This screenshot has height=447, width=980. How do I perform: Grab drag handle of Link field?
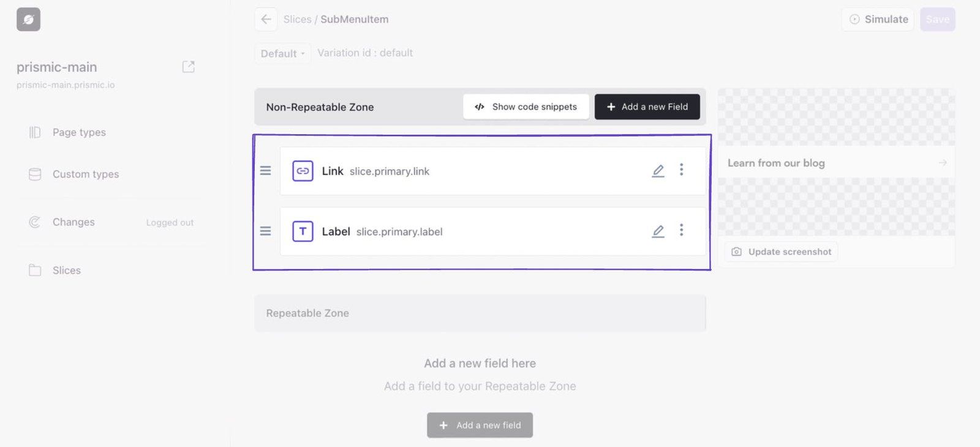pyautogui.click(x=265, y=171)
